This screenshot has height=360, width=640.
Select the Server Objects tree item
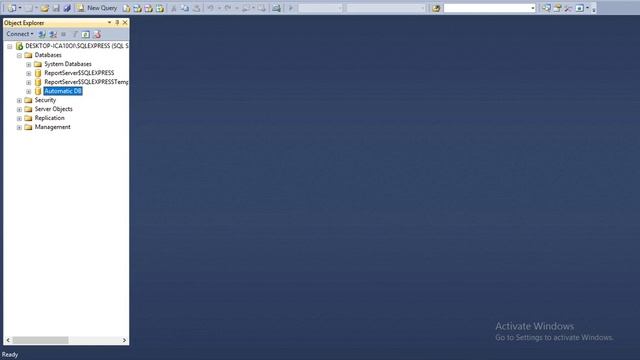(53, 109)
